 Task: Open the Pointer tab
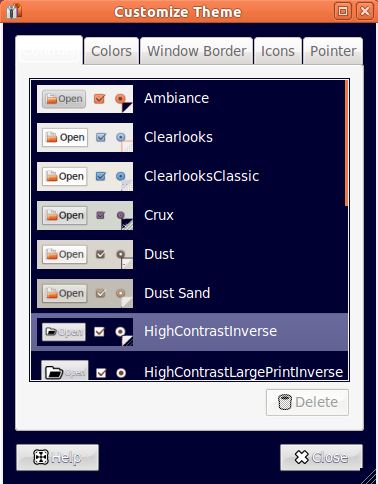(333, 51)
